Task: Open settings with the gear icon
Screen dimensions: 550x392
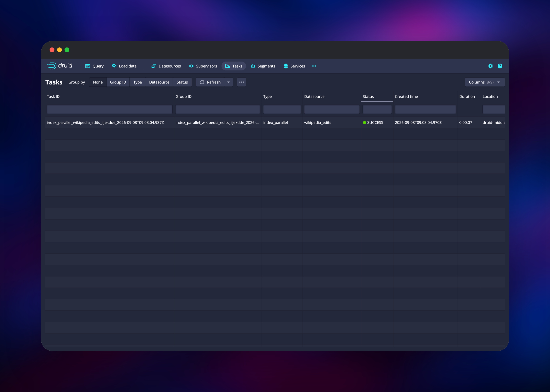Action: click(490, 66)
